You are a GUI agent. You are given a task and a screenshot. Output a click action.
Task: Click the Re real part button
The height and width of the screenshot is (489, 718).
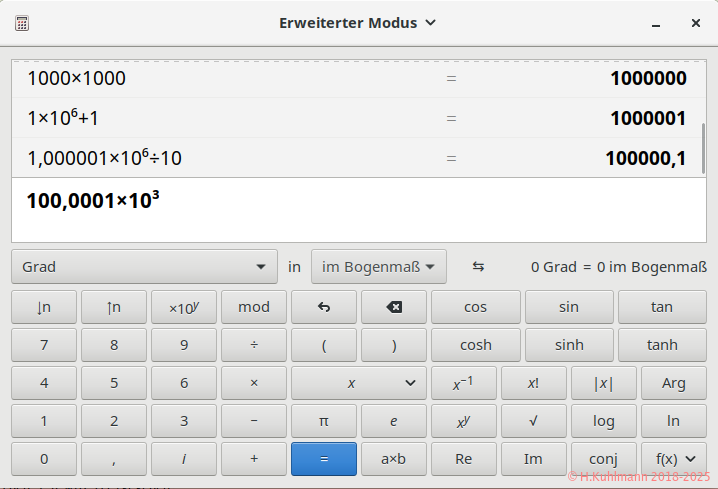[x=464, y=459]
